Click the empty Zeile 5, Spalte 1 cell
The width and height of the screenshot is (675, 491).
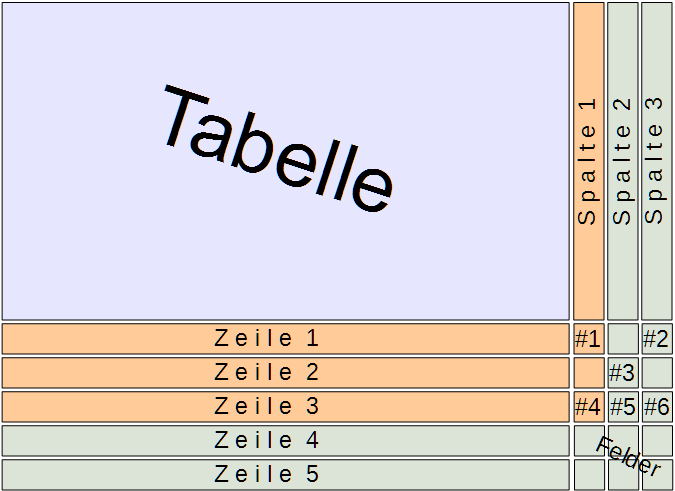[x=588, y=475]
